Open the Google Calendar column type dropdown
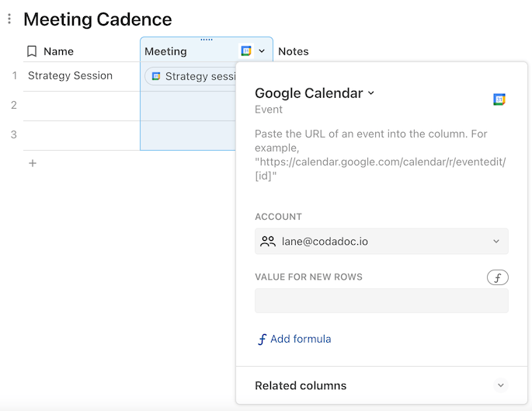This screenshot has width=532, height=411. click(371, 93)
